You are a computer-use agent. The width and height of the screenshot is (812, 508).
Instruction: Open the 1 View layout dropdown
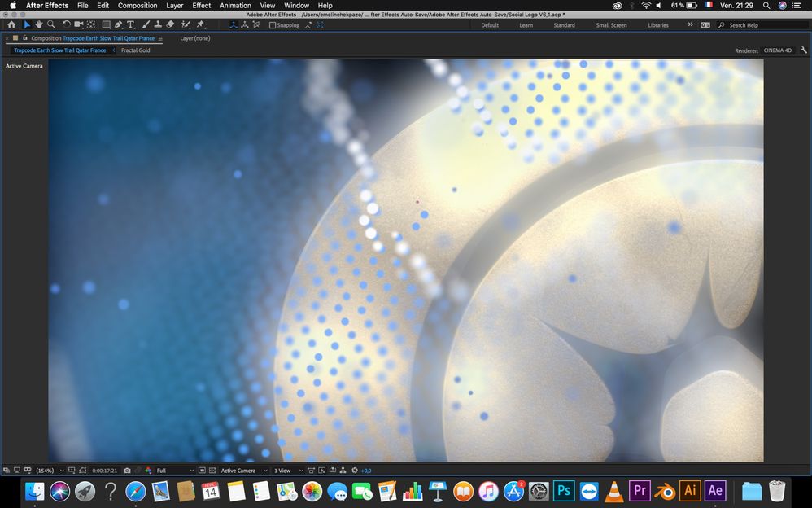coord(288,471)
